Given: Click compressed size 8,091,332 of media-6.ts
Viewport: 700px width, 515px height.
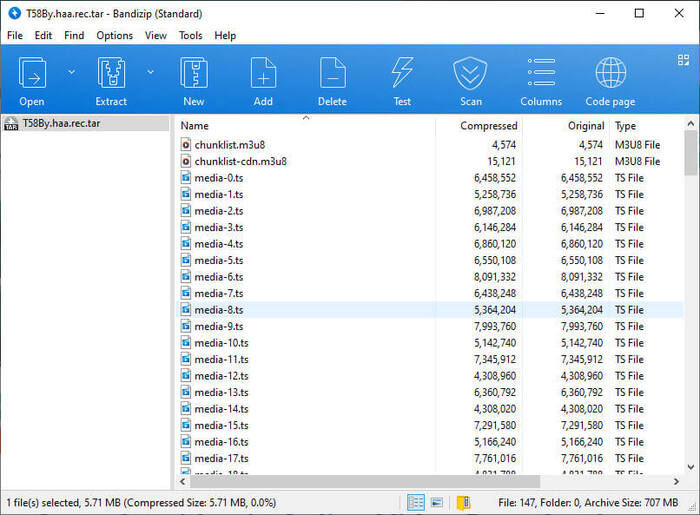Looking at the screenshot, I should tap(495, 277).
